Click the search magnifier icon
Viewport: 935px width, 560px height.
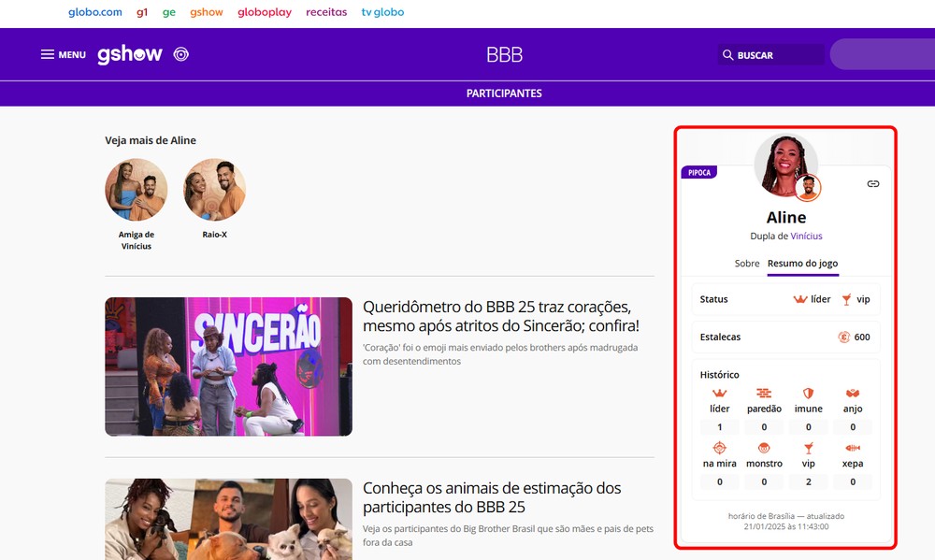coord(727,55)
